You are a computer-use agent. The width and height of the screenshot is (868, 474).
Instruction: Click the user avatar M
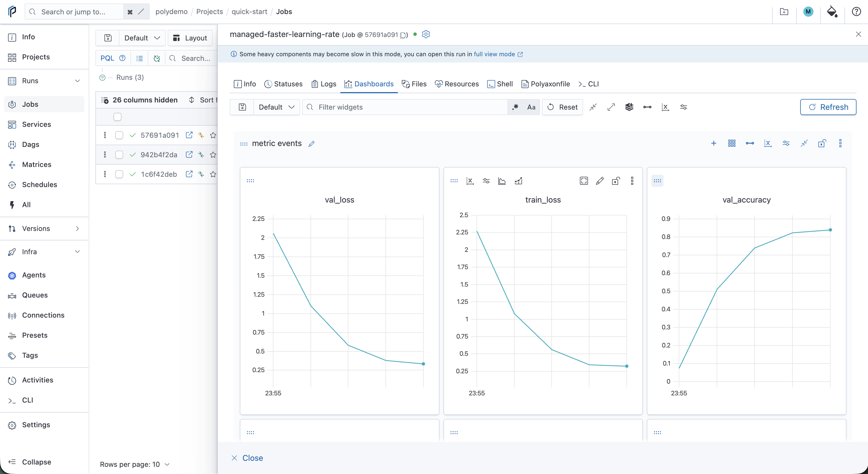pos(808,12)
